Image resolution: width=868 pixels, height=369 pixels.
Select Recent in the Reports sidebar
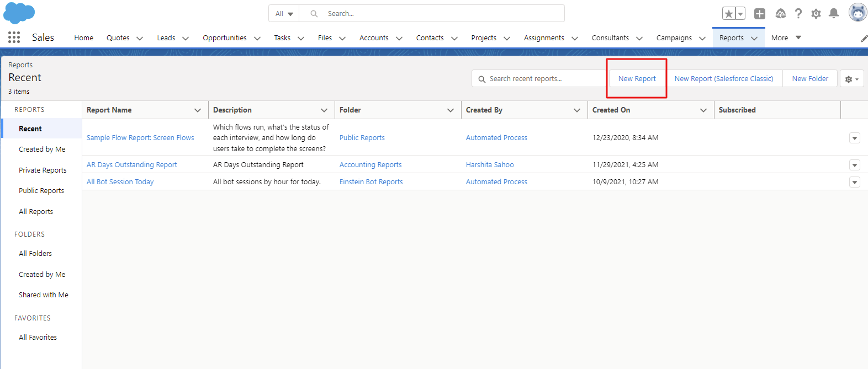pyautogui.click(x=41, y=129)
